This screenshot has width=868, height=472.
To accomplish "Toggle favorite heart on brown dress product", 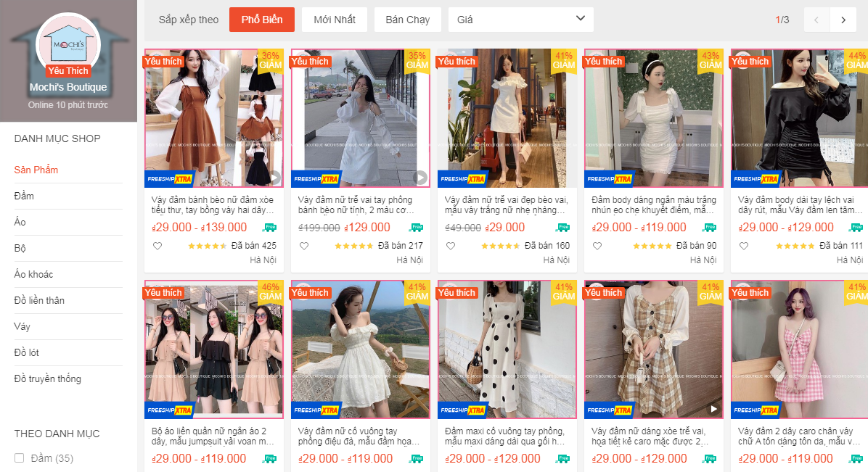I will pos(157,245).
